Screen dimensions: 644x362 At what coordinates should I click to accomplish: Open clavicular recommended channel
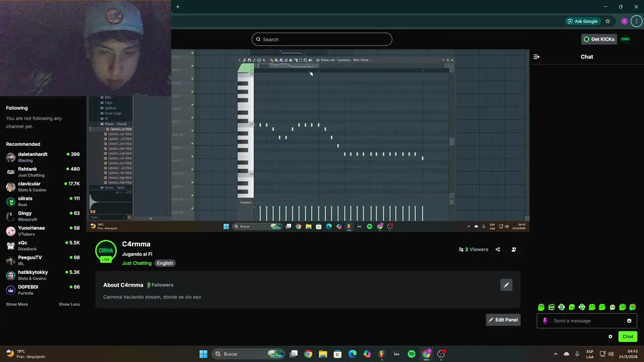pyautogui.click(x=43, y=187)
